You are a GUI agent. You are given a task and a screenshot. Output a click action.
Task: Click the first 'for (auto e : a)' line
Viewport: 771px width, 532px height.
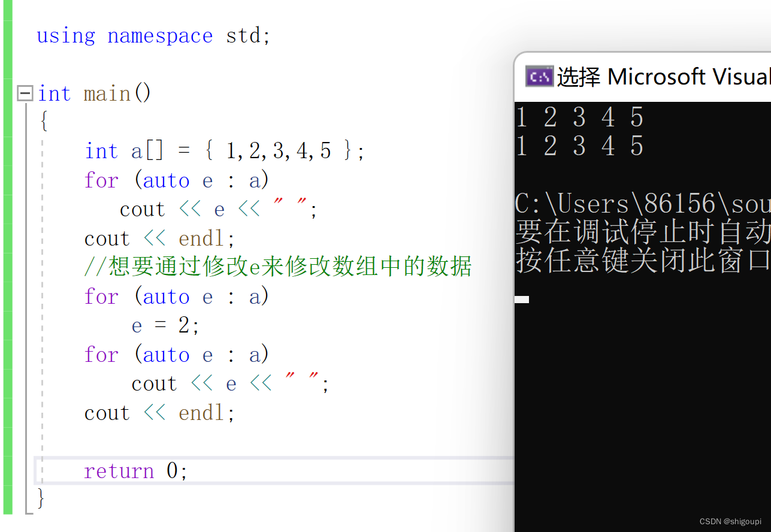[x=177, y=180]
